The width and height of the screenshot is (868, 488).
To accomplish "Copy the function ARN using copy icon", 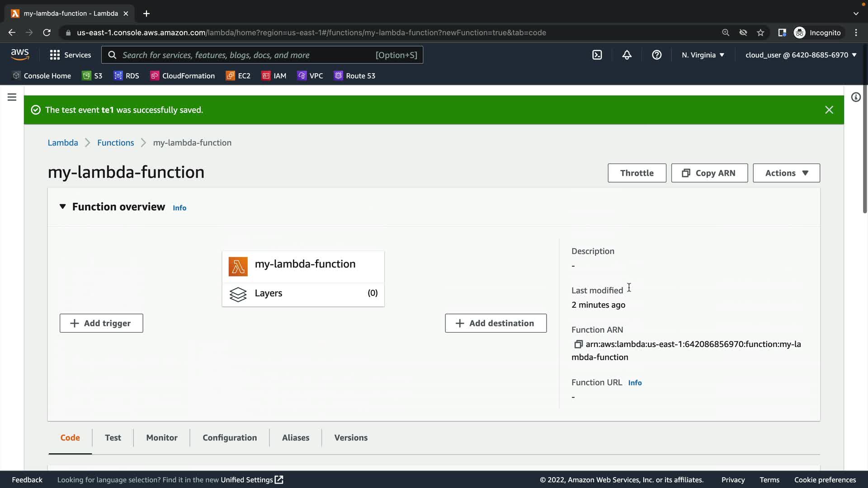I will point(578,344).
